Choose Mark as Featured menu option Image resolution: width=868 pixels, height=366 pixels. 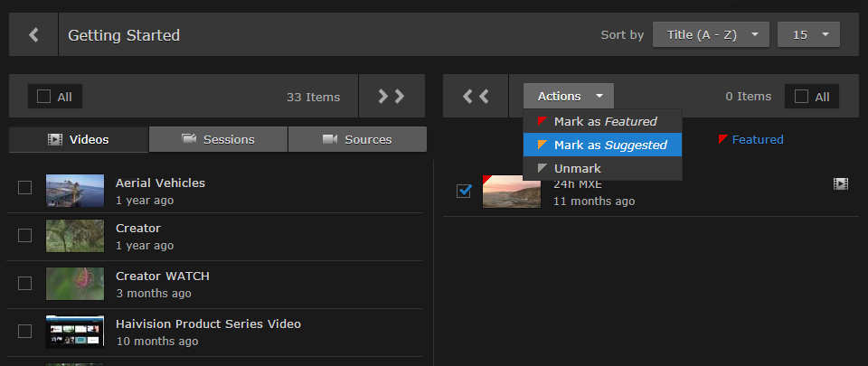coord(602,121)
